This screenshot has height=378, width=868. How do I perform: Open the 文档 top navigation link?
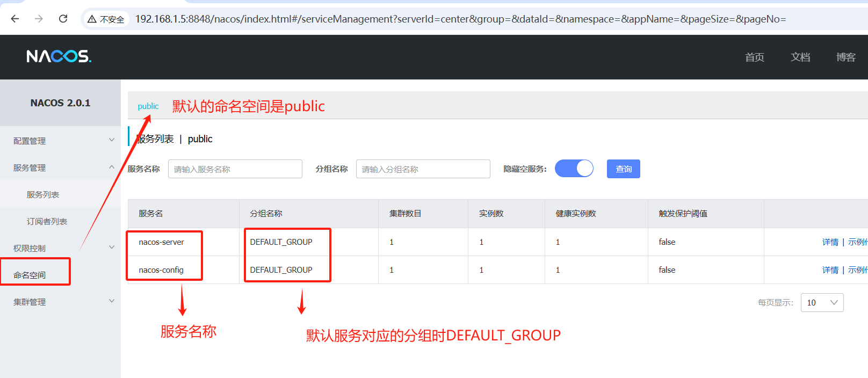(800, 57)
